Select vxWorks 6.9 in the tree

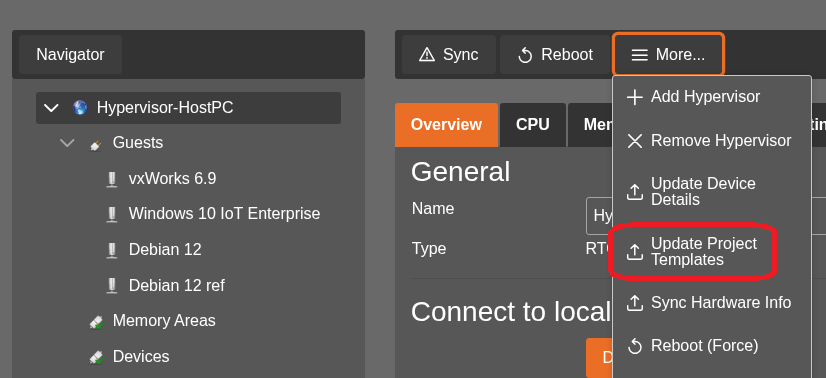click(x=172, y=179)
